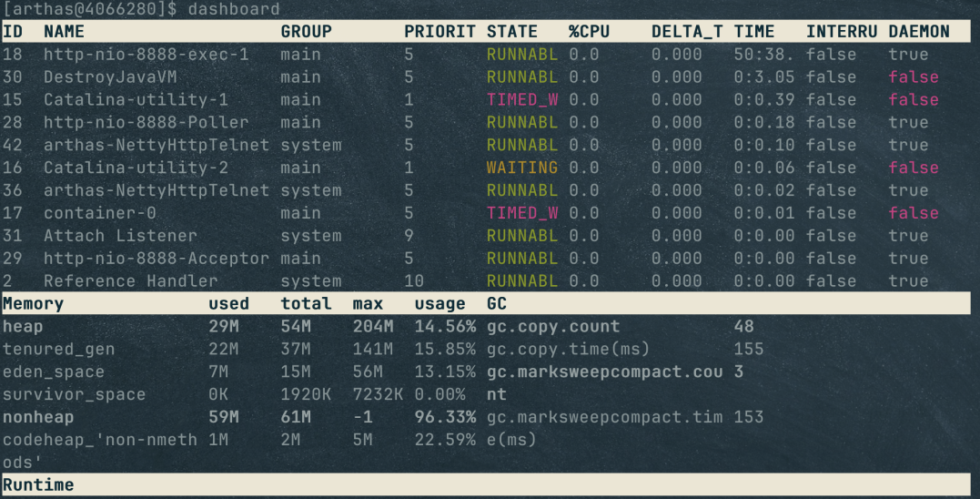Click the GC column header
This screenshot has width=980, height=499.
tap(496, 304)
